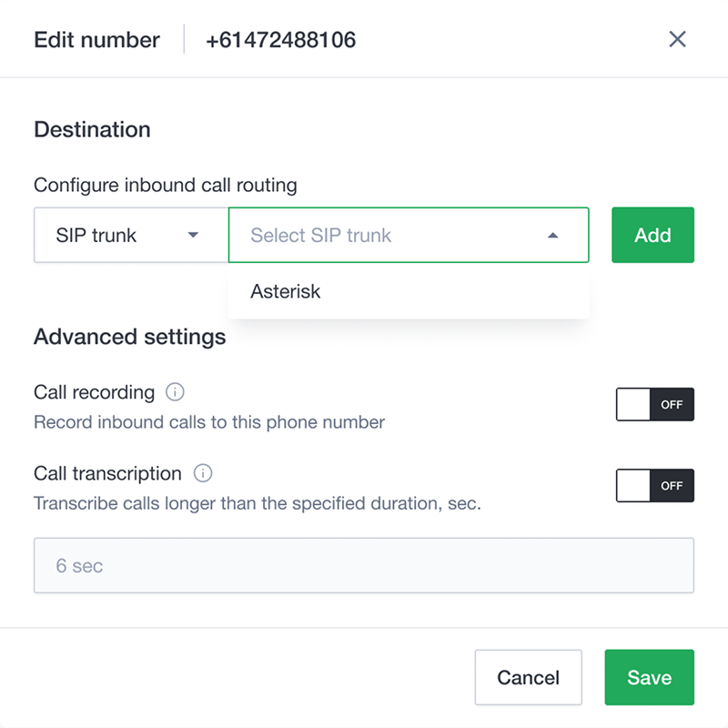Click the transcription duration field showing 6 sec
The width and height of the screenshot is (728, 728).
364,565
